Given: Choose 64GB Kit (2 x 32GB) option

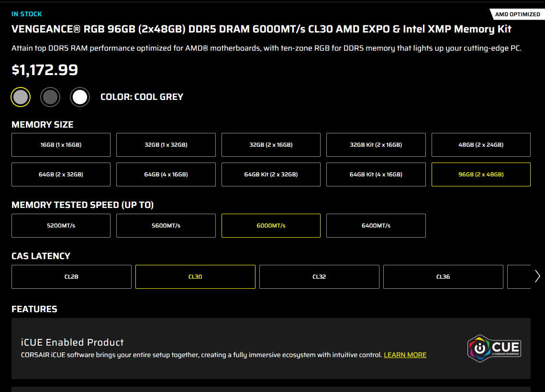Looking at the screenshot, I should tap(271, 174).
